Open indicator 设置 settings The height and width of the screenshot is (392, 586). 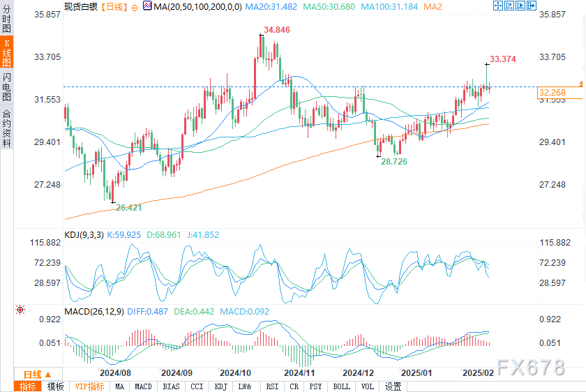click(x=393, y=386)
